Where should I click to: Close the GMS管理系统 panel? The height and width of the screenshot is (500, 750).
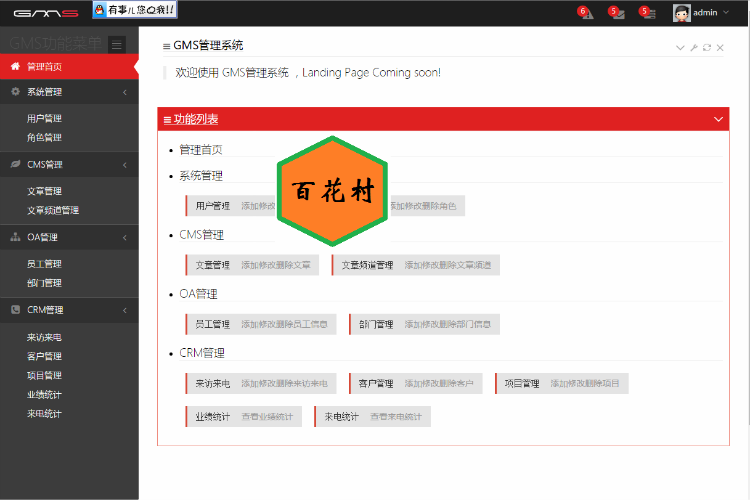point(720,47)
